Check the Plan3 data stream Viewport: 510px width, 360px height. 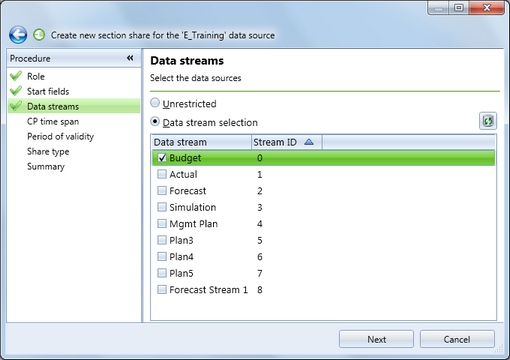pos(162,240)
